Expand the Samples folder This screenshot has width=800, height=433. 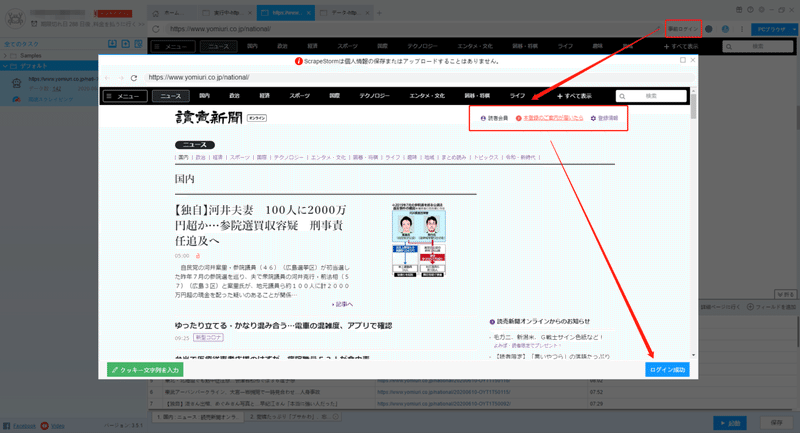pyautogui.click(x=5, y=56)
